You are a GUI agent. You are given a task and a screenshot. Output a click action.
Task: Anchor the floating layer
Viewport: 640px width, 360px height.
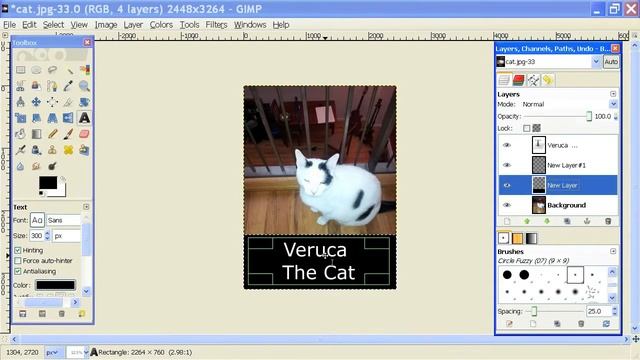(587, 221)
